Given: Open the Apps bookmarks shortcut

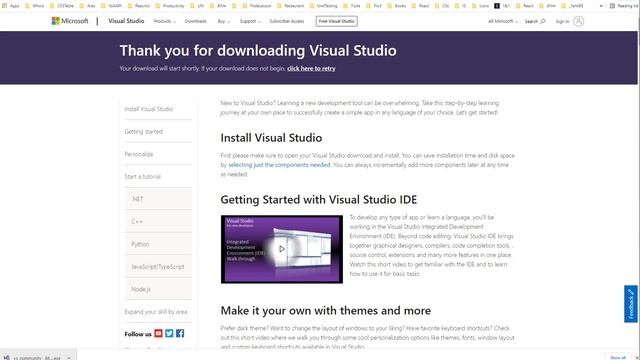Looking at the screenshot, I should click(11, 6).
